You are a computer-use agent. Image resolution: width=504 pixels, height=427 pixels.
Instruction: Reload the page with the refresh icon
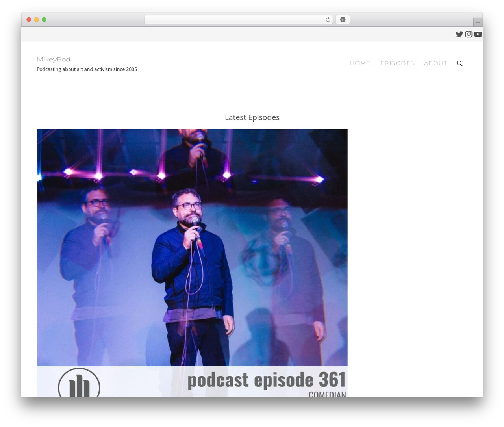click(328, 20)
